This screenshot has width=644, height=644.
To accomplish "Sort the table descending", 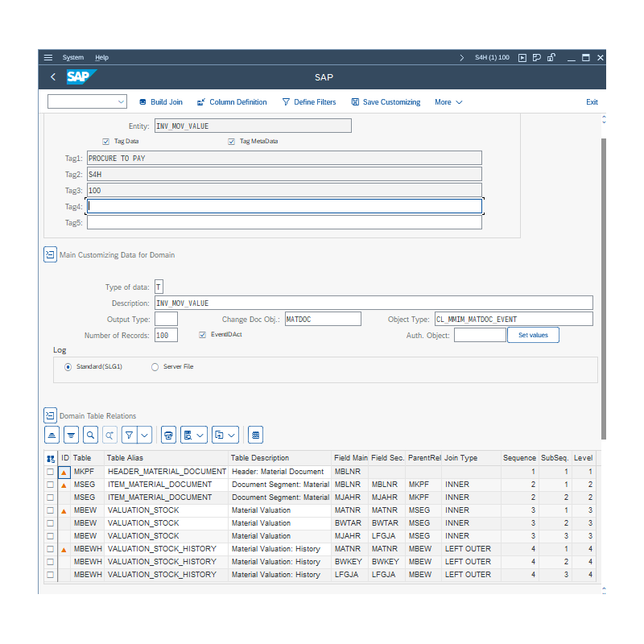I will point(71,435).
